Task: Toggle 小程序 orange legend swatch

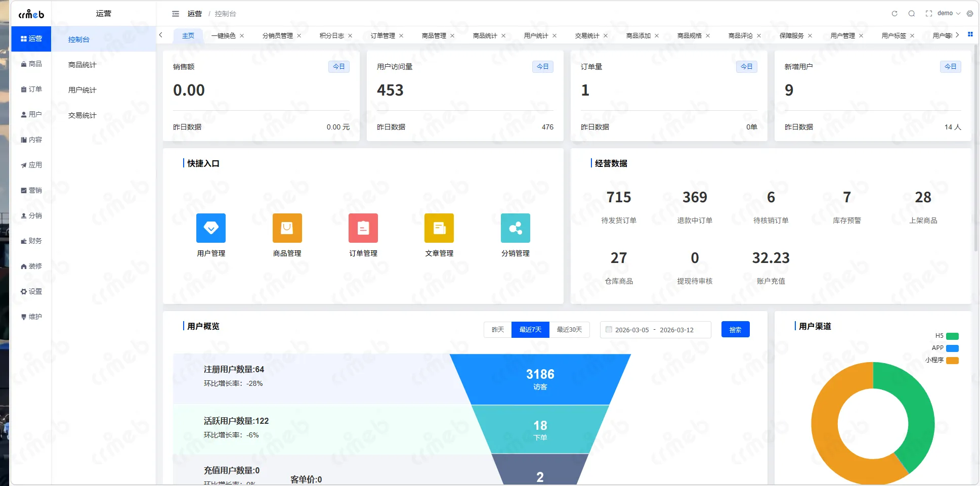Action: click(x=952, y=360)
